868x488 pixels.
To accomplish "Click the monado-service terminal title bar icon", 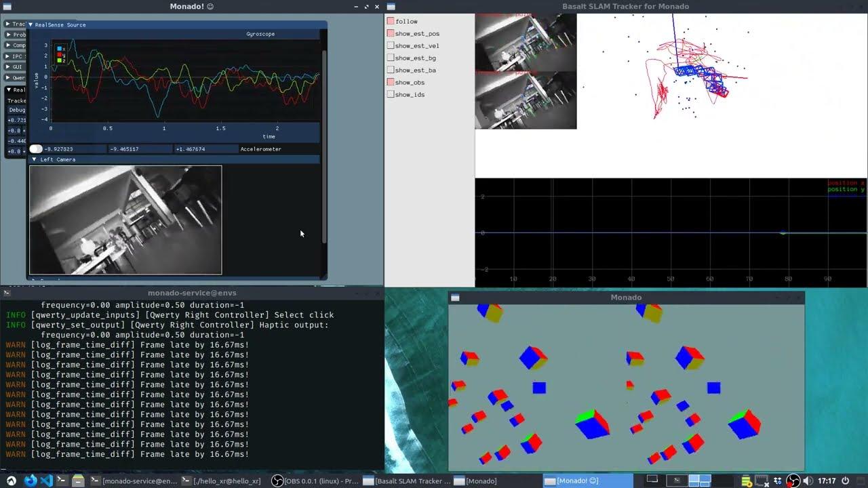I will (7, 293).
